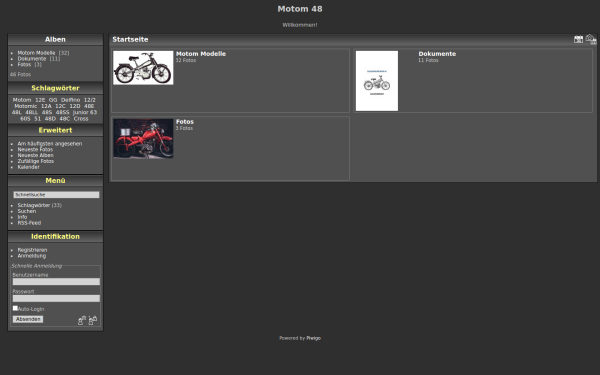Click into the Schnellsuche search box
Viewport: 600px width, 375px height.
click(56, 195)
